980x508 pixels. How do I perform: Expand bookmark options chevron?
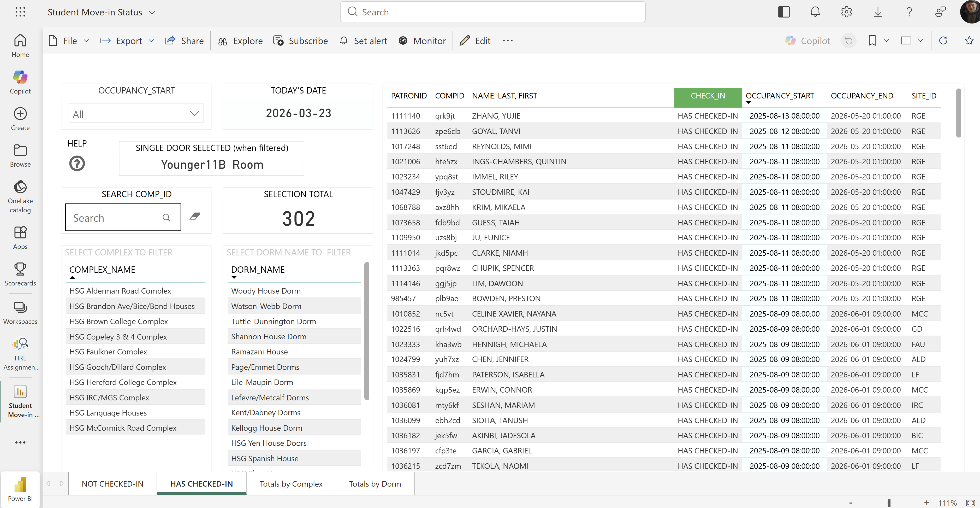click(x=886, y=41)
